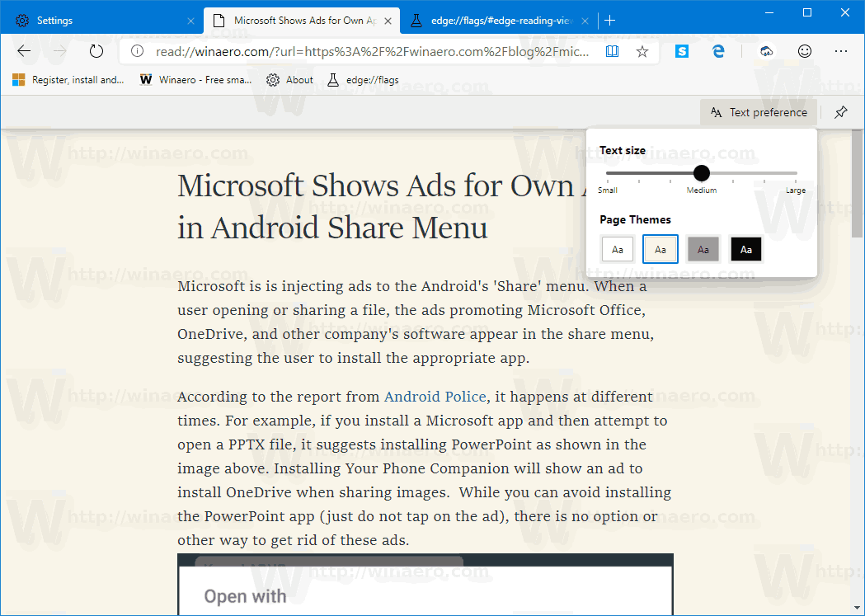Open the Settings and more ellipsis menu
865x616 pixels.
(841, 51)
